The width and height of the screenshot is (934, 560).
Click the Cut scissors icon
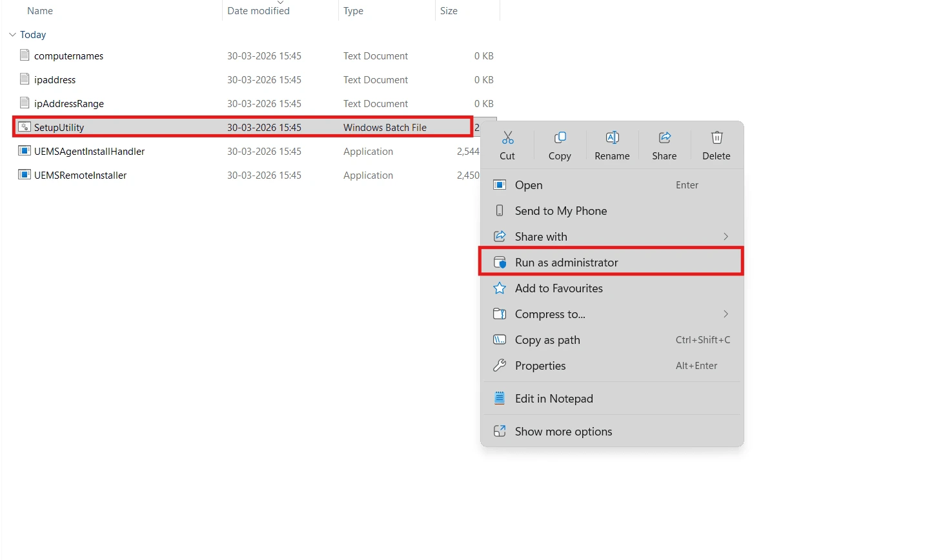[x=507, y=137]
